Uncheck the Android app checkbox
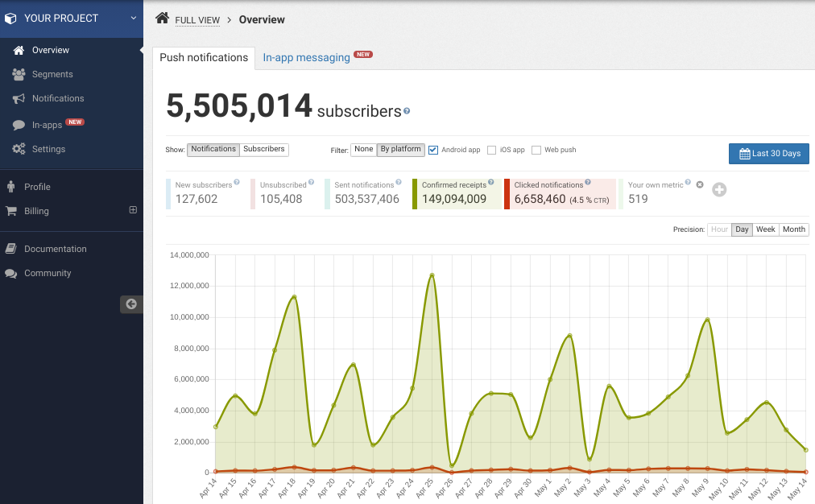This screenshot has width=815, height=504. [x=433, y=150]
